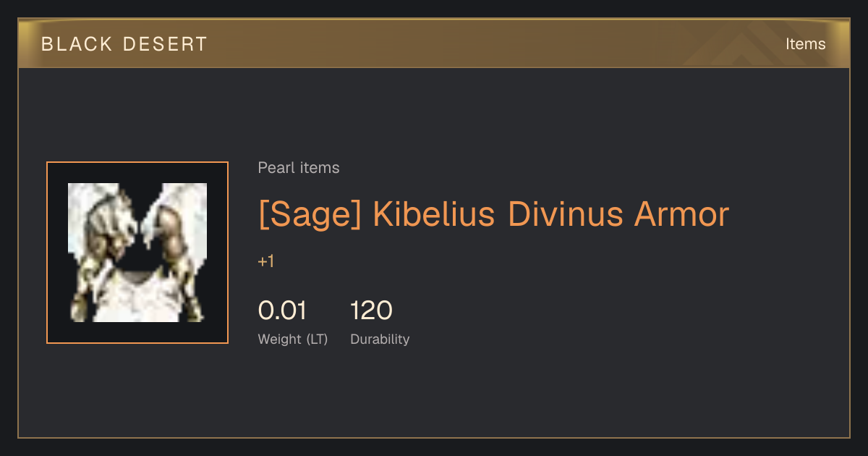This screenshot has width=868, height=456.
Task: Click the word Armor in the item title
Action: point(681,215)
